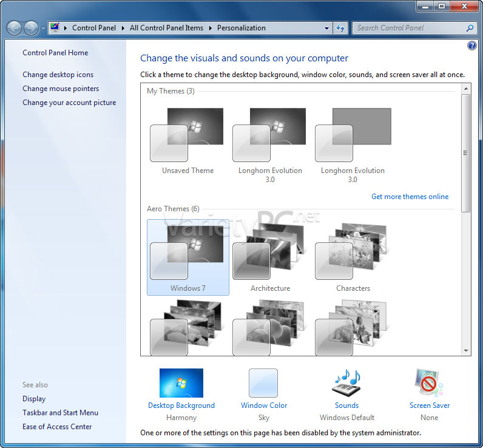Maximize the Personalization window

(442, 7)
